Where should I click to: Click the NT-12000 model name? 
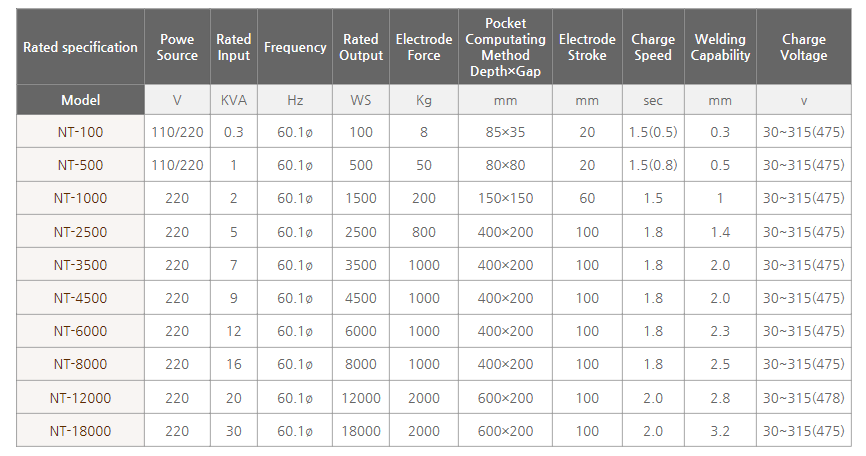(81, 398)
